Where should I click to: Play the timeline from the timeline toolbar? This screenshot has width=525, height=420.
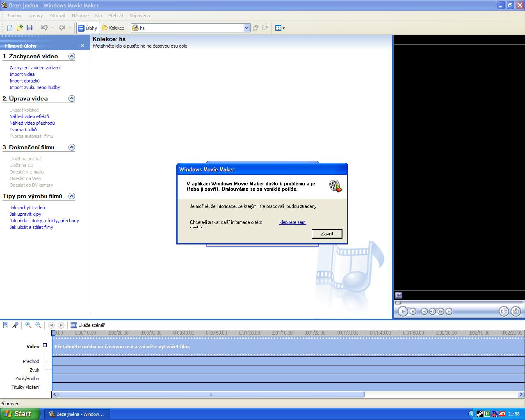tap(61, 325)
